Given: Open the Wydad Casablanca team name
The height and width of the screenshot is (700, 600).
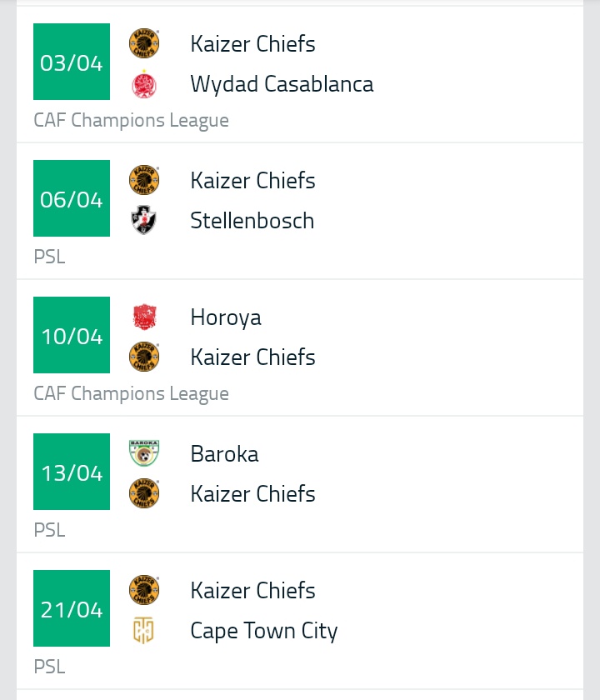Looking at the screenshot, I should [282, 84].
